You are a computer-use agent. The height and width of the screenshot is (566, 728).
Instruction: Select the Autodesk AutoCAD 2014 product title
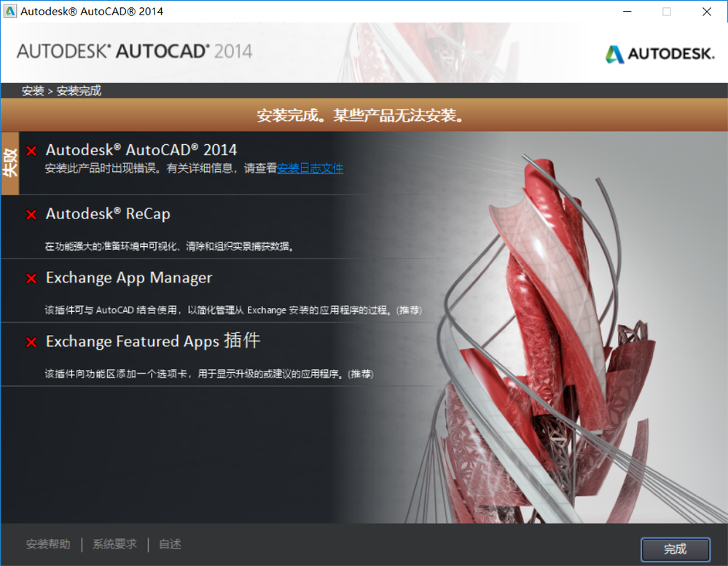141,150
